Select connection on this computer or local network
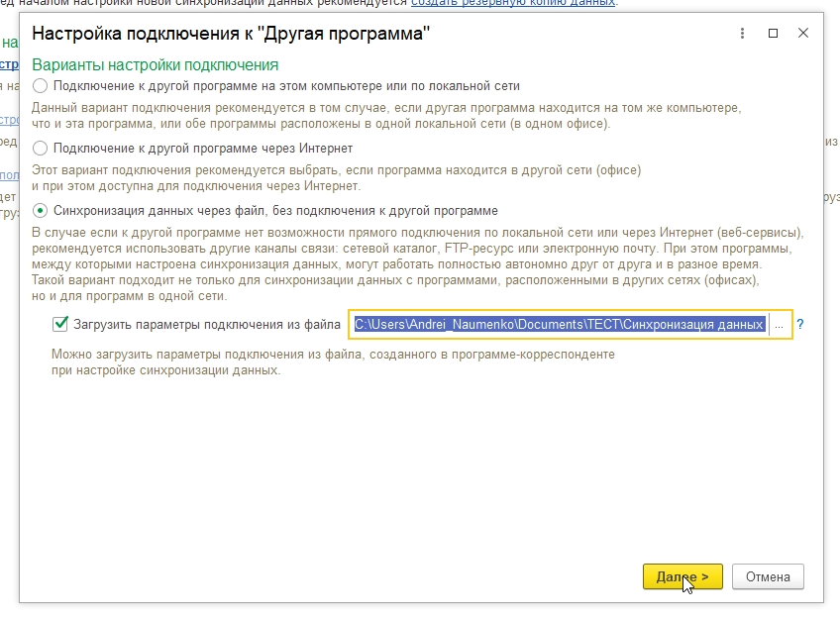 [41, 86]
